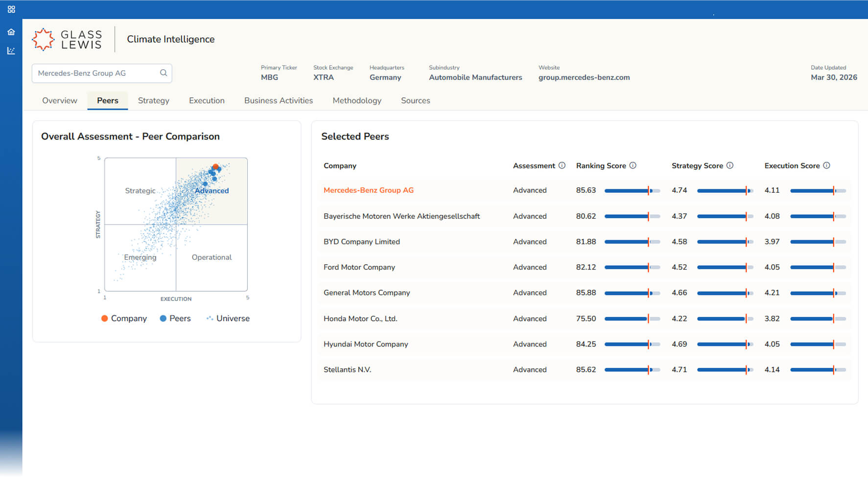Click Mercedes-Benz ranking score bar 85.63
This screenshot has width=868, height=477.
tap(632, 191)
